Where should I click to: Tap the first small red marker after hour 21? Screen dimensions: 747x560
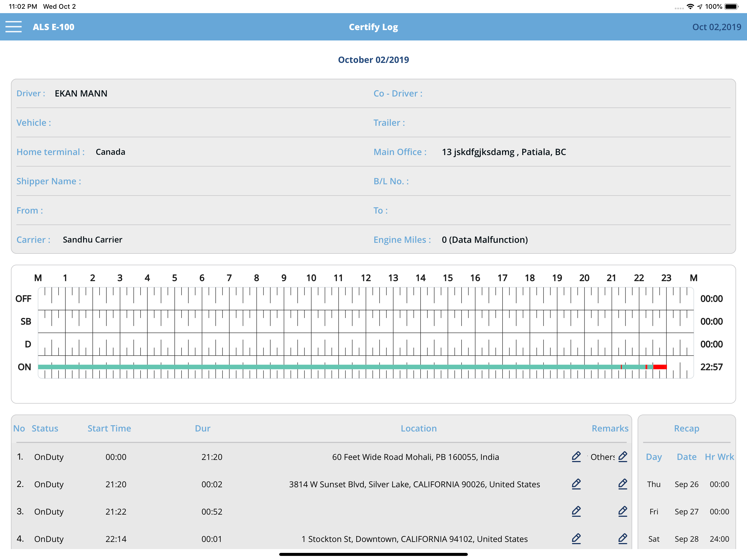[x=621, y=367]
